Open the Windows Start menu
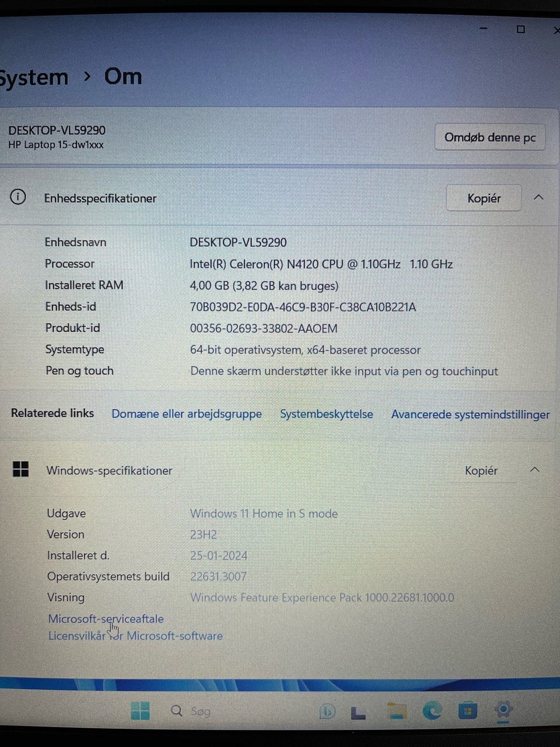Image resolution: width=560 pixels, height=747 pixels. [x=140, y=710]
